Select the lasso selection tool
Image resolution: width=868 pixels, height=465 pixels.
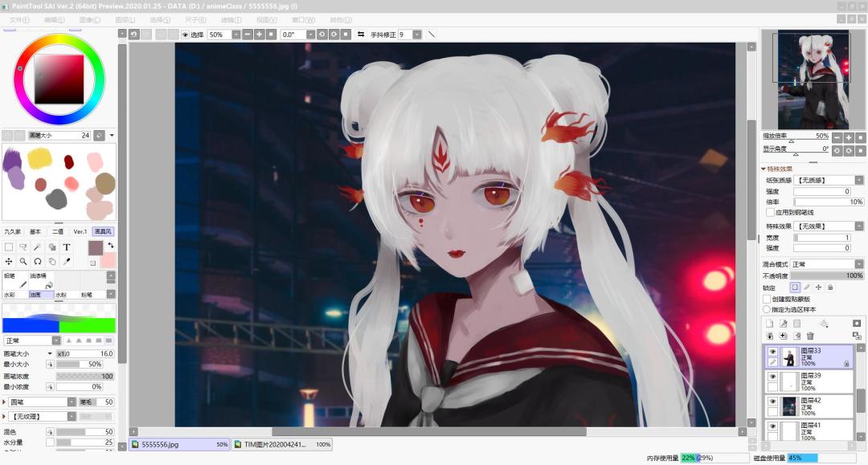pos(23,247)
